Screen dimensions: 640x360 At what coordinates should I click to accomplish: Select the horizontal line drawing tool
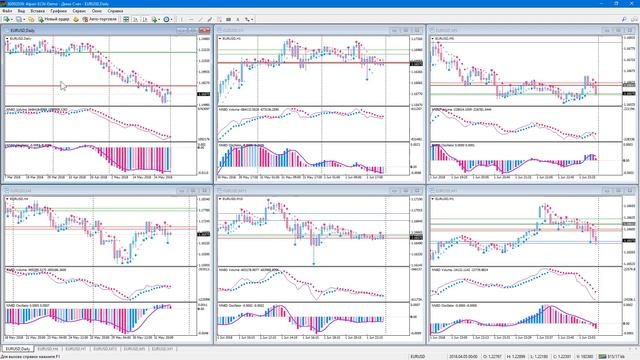click(191, 19)
